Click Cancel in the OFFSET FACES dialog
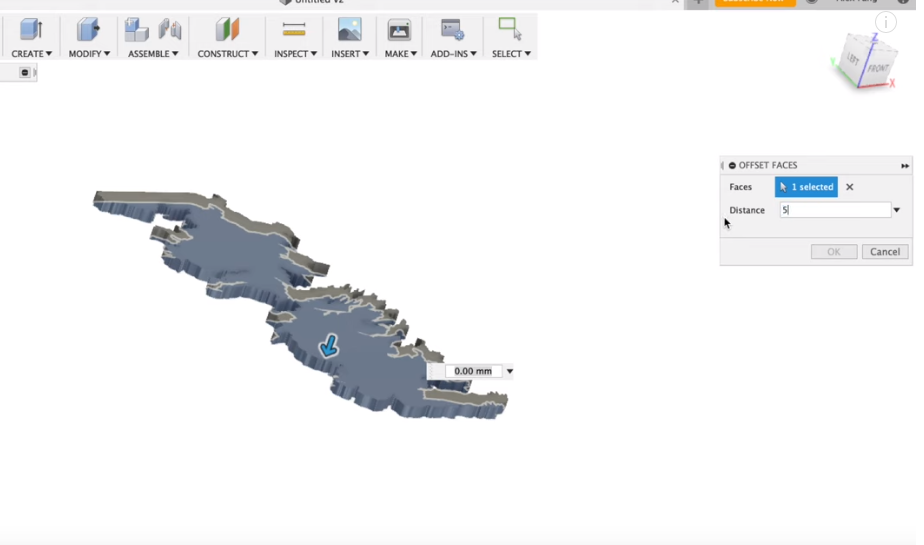Screen dimensions: 924x545 (885, 252)
